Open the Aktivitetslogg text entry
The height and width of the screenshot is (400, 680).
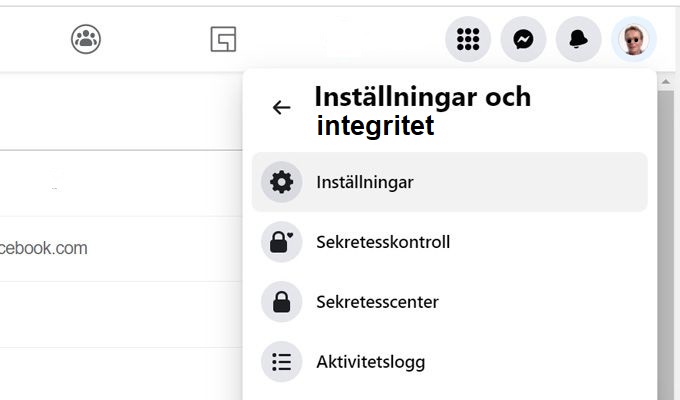click(x=371, y=362)
